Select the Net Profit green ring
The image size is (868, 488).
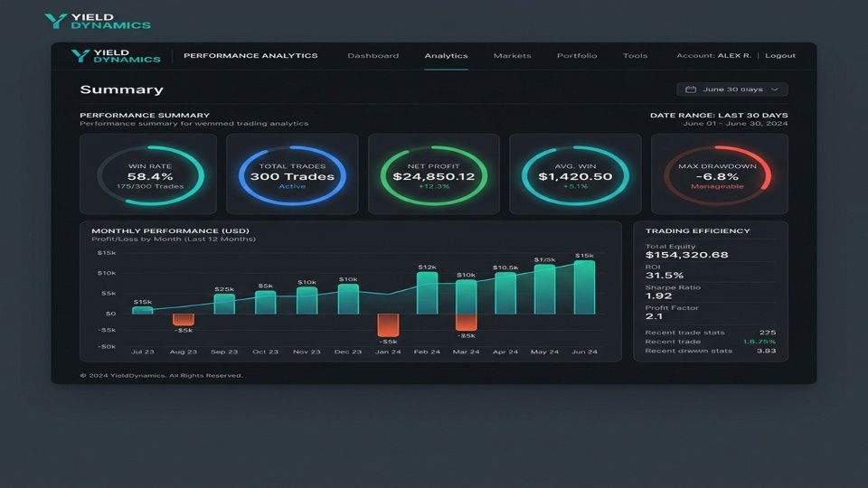[x=433, y=176]
